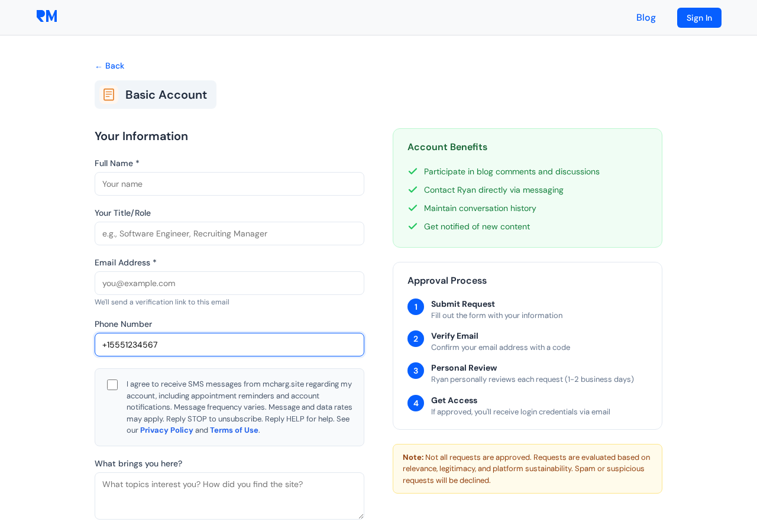Screen dimensions: 757x532
Task: Click the checkmark beside blog comments benefit
Action: click(x=413, y=171)
